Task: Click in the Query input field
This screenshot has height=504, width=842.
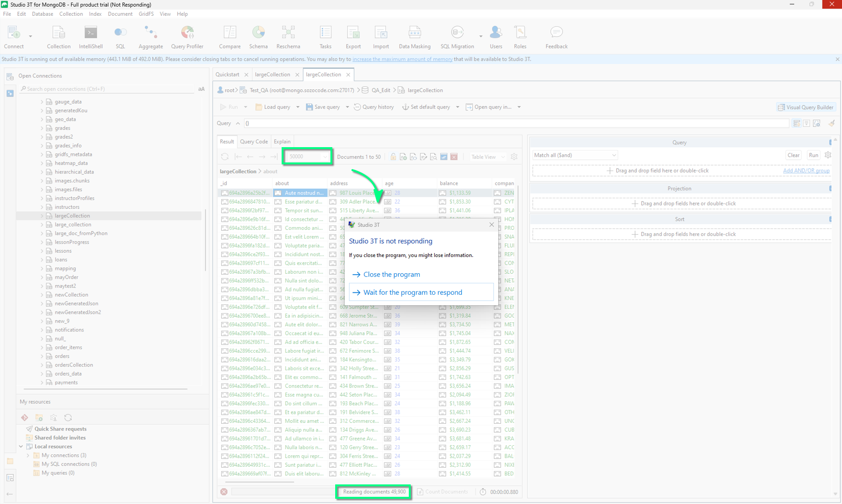Action: 516,123
